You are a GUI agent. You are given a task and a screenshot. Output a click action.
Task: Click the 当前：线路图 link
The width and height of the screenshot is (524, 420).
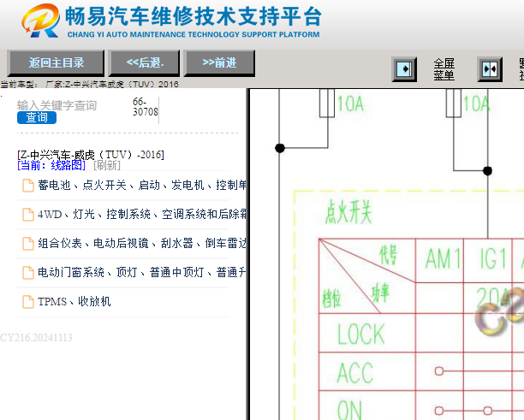[51, 165]
